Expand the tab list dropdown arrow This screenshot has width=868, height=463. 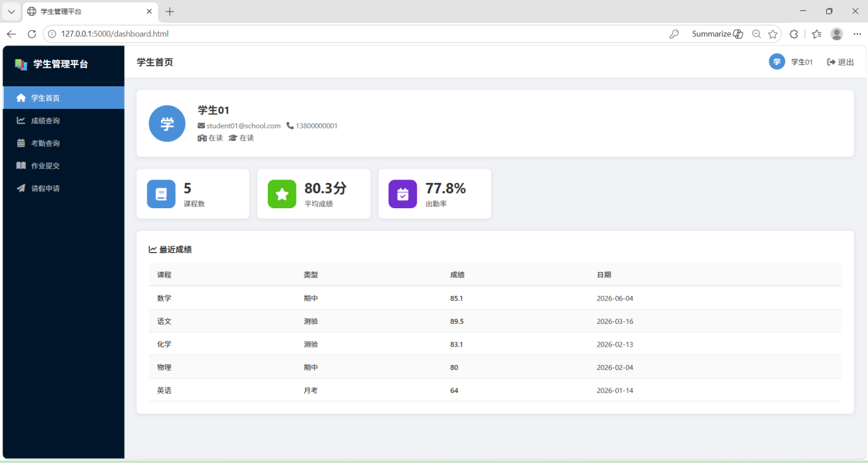(11, 12)
